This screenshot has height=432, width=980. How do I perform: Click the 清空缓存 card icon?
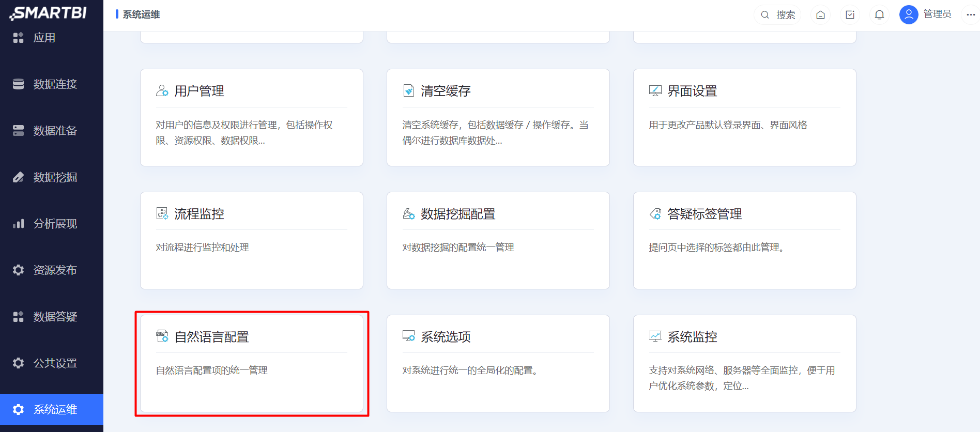[409, 91]
